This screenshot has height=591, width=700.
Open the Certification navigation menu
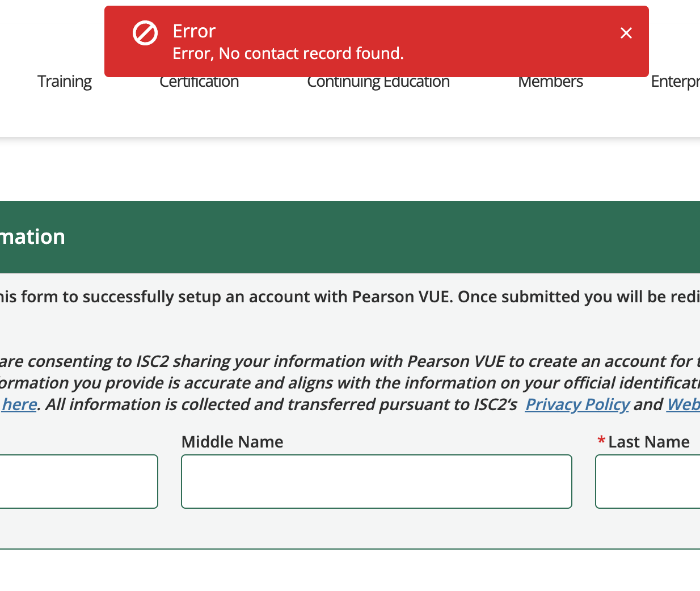coord(199,81)
